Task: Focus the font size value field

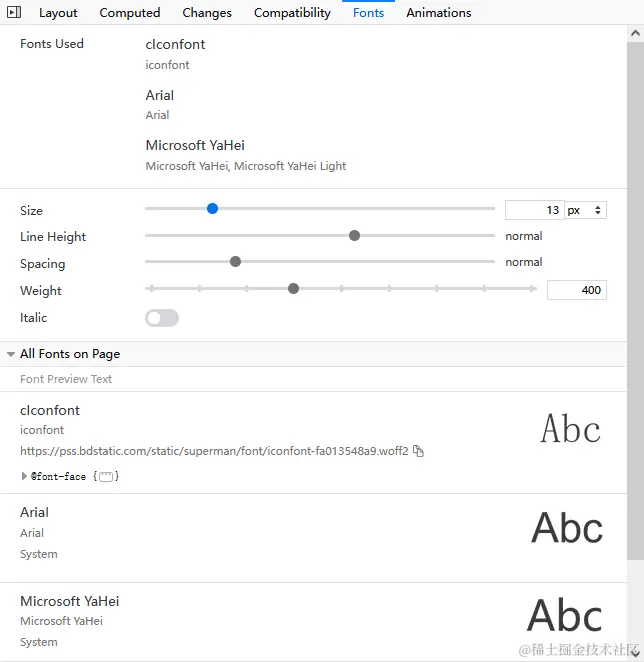Action: click(x=535, y=210)
